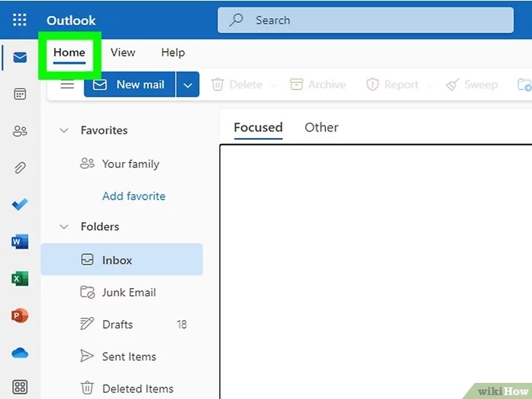Open the Drafts folder

click(122, 324)
